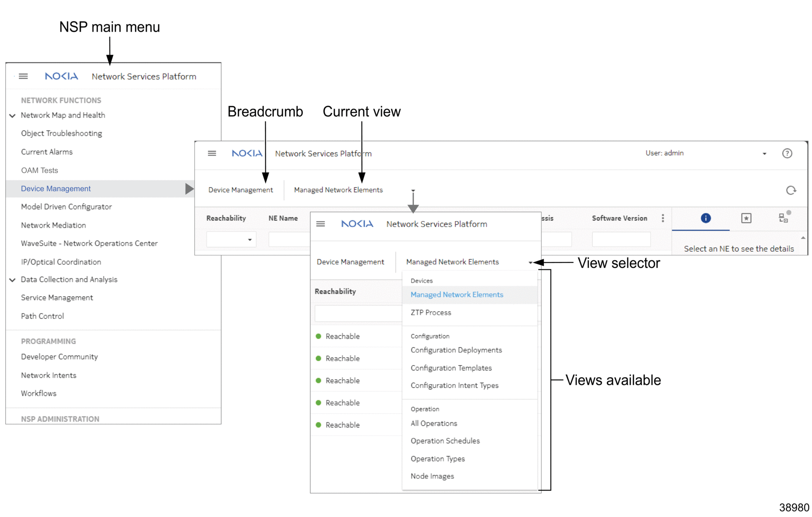Open help question mark icon
This screenshot has height=517, width=812.
tap(787, 153)
